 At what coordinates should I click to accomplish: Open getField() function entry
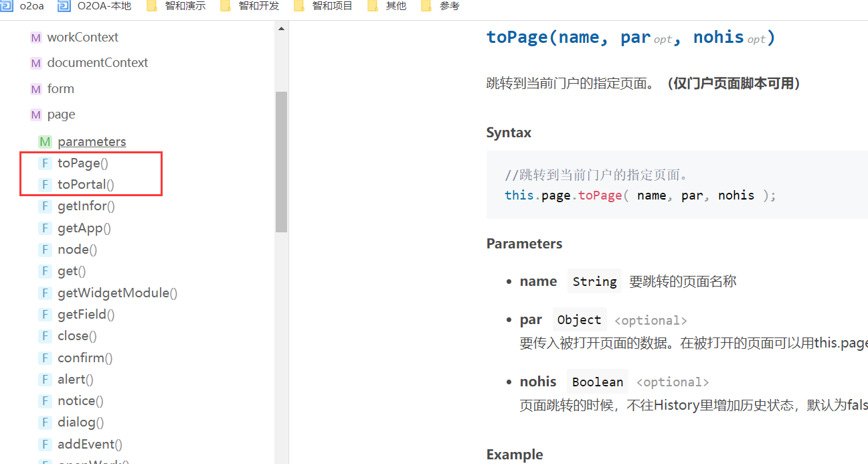coord(86,314)
